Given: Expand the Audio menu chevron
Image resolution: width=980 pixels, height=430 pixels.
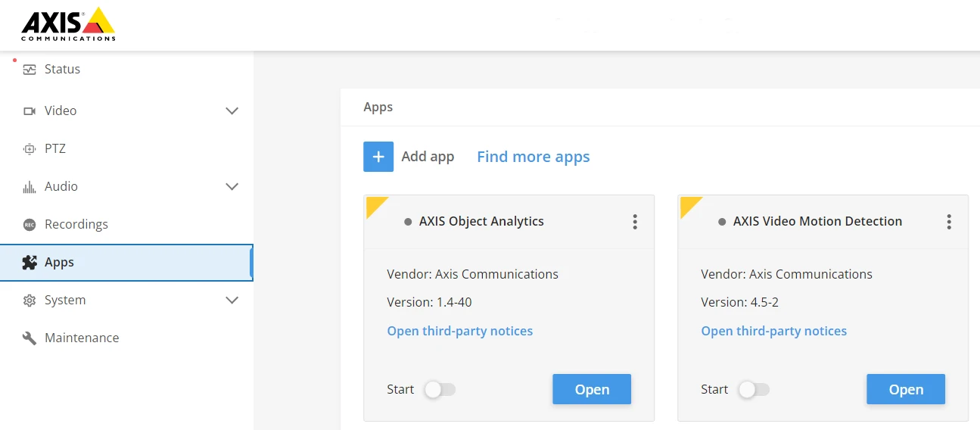Looking at the screenshot, I should (232, 186).
